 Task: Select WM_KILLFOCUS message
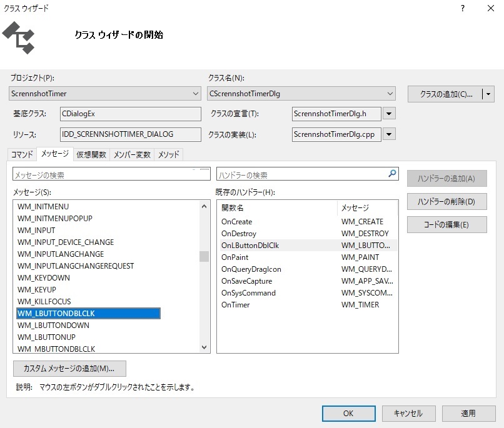44,302
